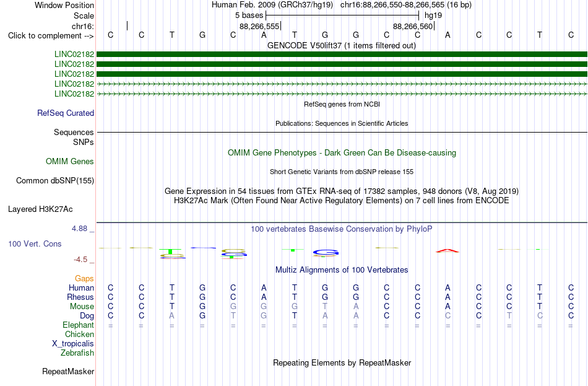Viewport: 588px width, 386px height.
Task: Click the bottom LINC02182 intron arrow line
Action: coord(342,94)
